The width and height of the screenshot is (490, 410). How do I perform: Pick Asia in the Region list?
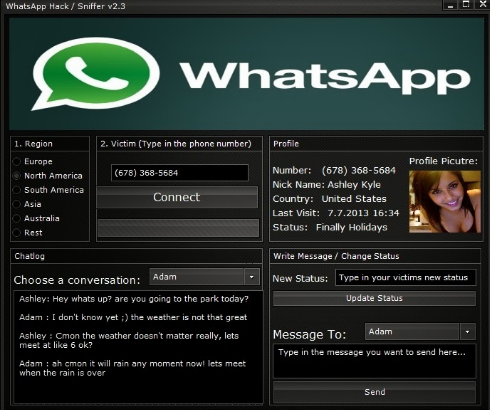(x=17, y=204)
